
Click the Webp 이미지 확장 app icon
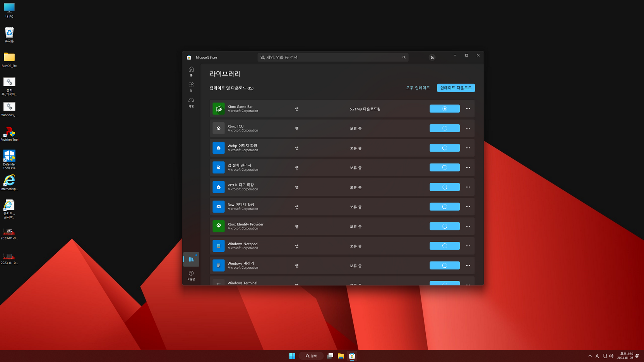[219, 148]
